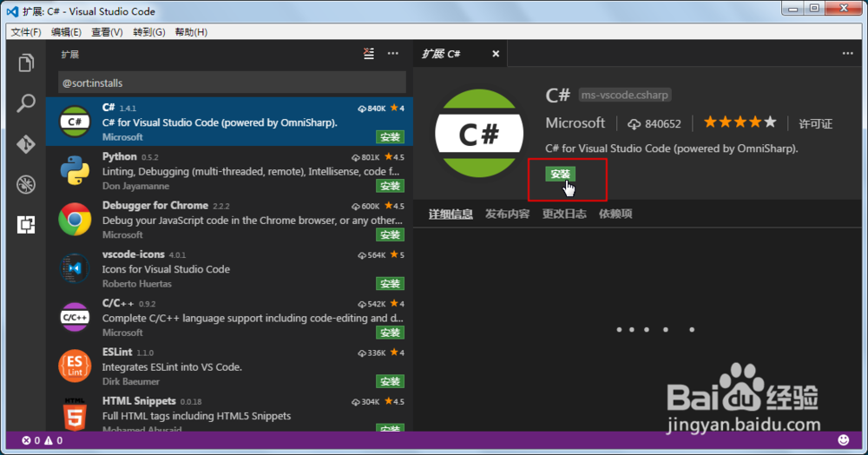
Task: Click the Python extension logo in list
Action: [75, 170]
